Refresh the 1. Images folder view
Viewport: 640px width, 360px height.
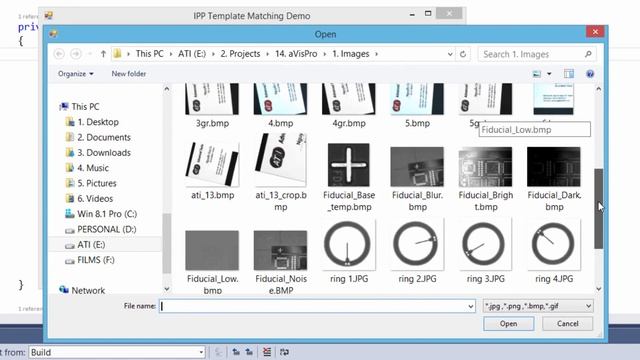(463, 54)
